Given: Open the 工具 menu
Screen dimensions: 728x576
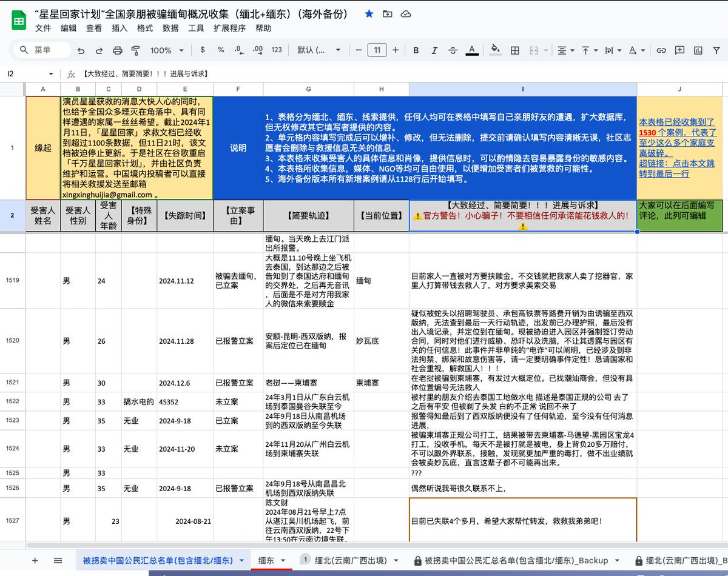Looking at the screenshot, I should click(196, 28).
